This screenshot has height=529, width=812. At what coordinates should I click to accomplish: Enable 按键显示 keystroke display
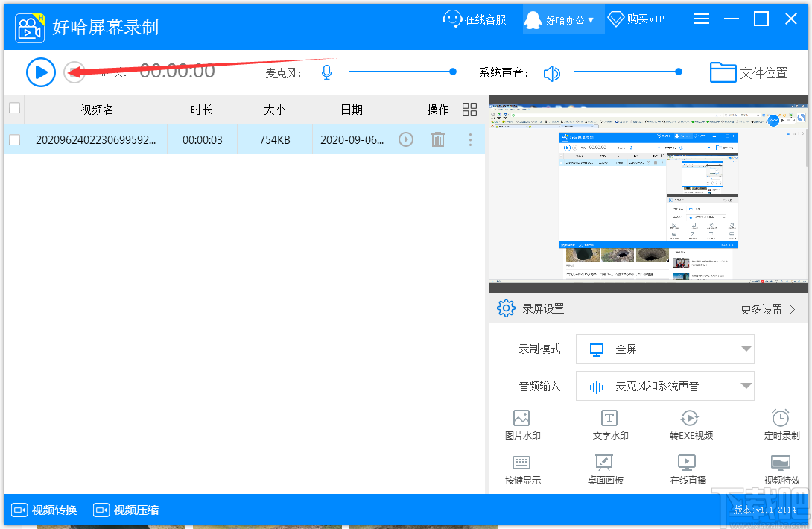[x=522, y=470]
